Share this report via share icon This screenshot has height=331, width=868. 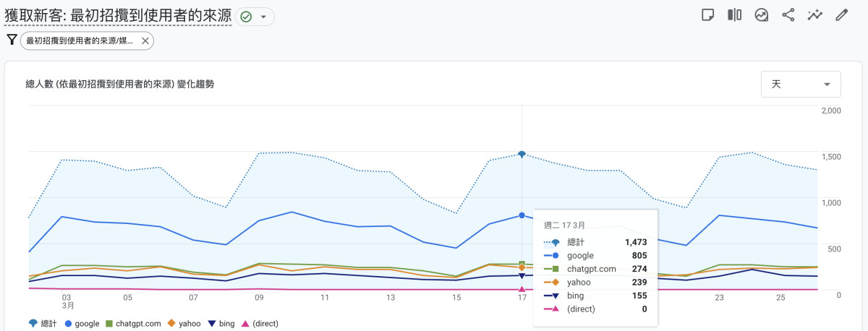click(788, 15)
